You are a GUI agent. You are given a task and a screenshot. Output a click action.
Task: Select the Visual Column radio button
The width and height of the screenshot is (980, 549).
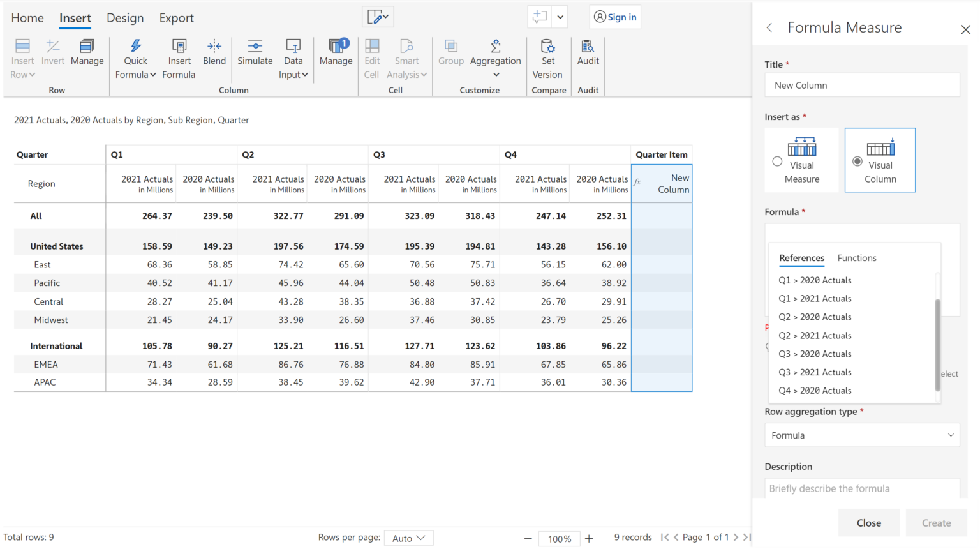point(858,162)
